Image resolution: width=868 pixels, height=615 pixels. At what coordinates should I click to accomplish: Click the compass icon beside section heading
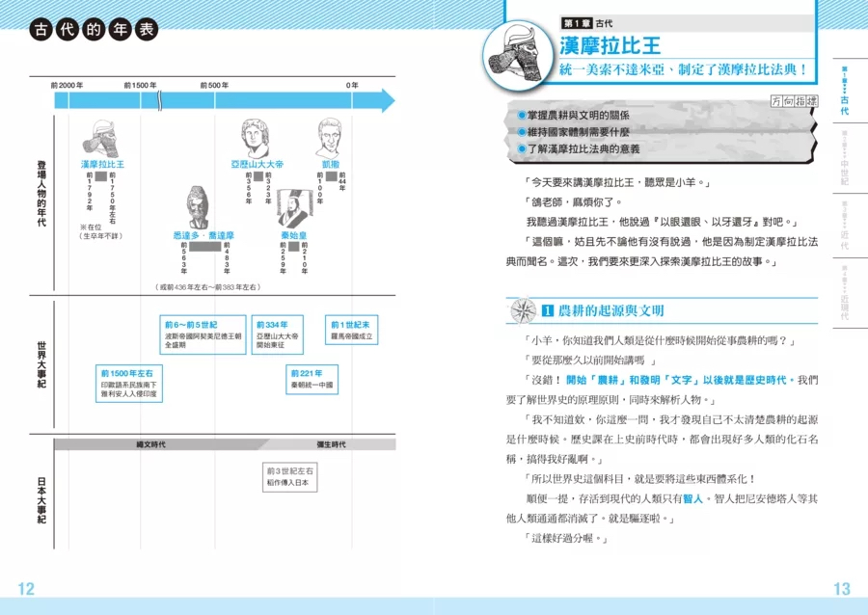[x=523, y=310]
